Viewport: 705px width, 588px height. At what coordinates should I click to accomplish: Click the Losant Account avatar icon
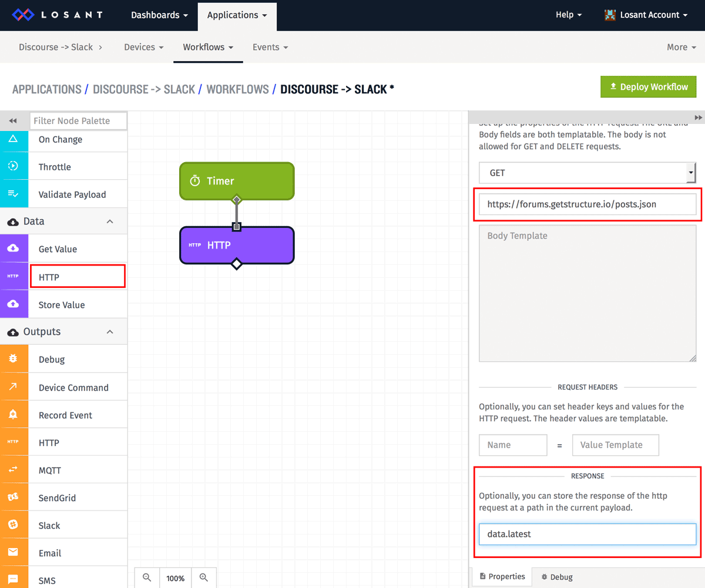click(x=610, y=15)
